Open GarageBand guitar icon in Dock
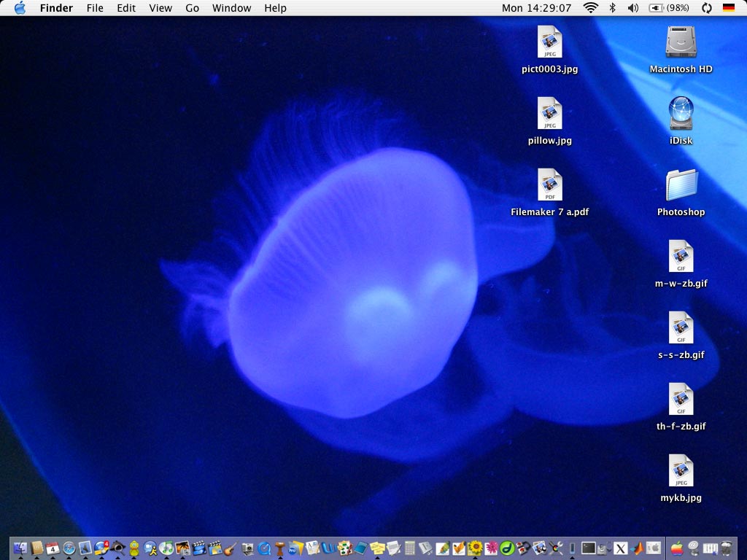The width and height of the screenshot is (747, 560). point(231,548)
